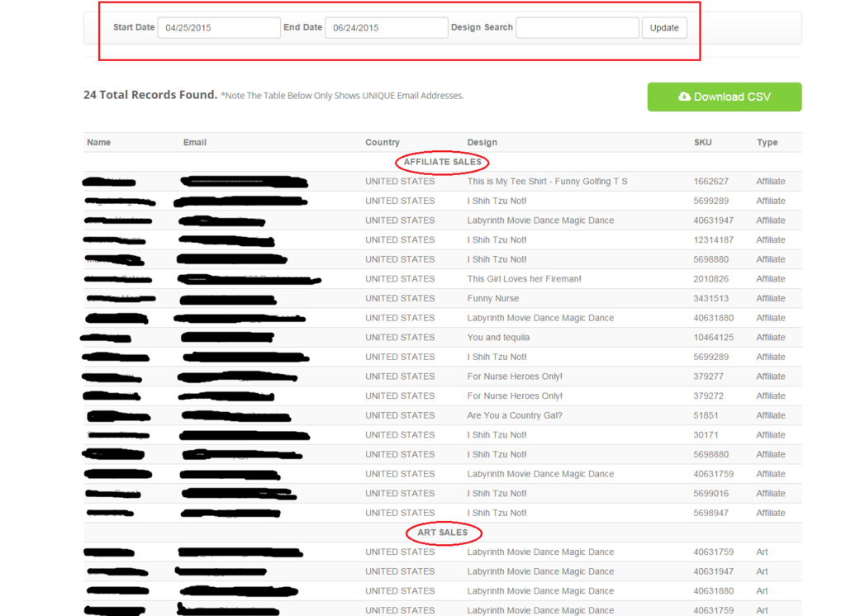The image size is (846, 616).
Task: Click the cloud download icon
Action: [684, 97]
